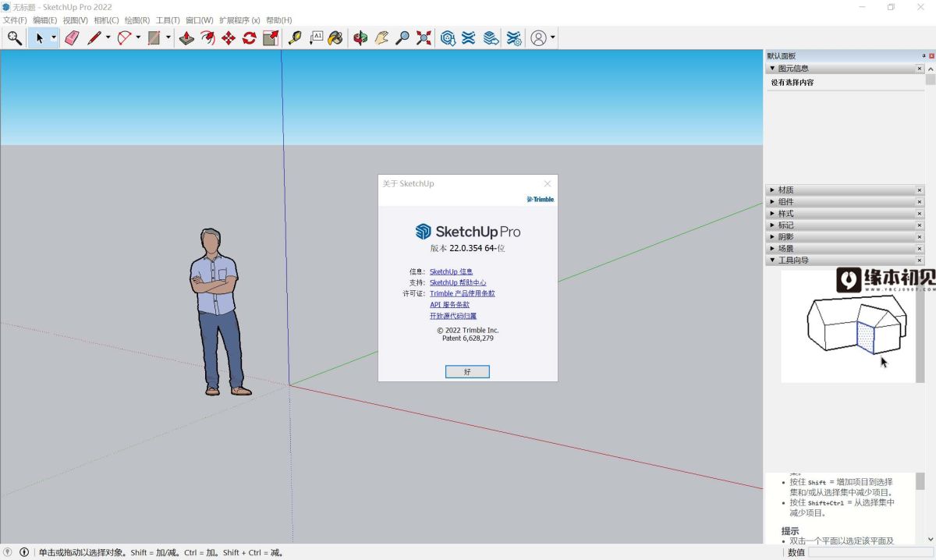Select the Rectangle shape tool

point(154,37)
